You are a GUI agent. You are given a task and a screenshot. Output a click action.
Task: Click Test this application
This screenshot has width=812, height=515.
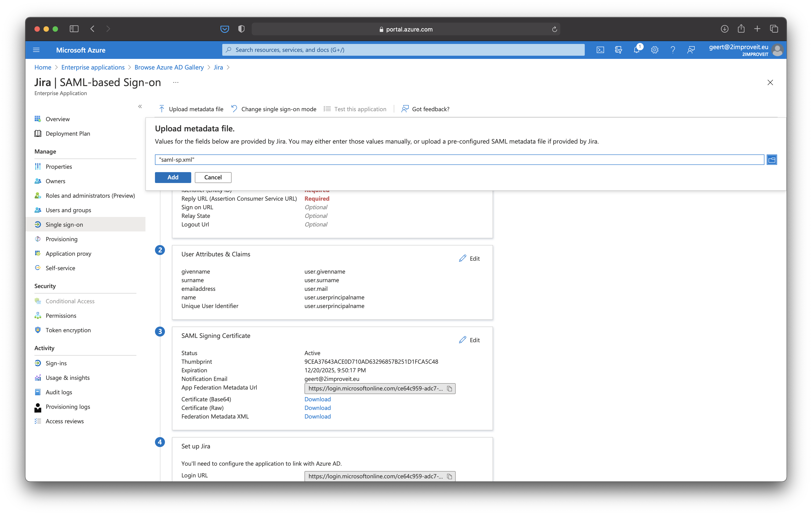pos(355,109)
